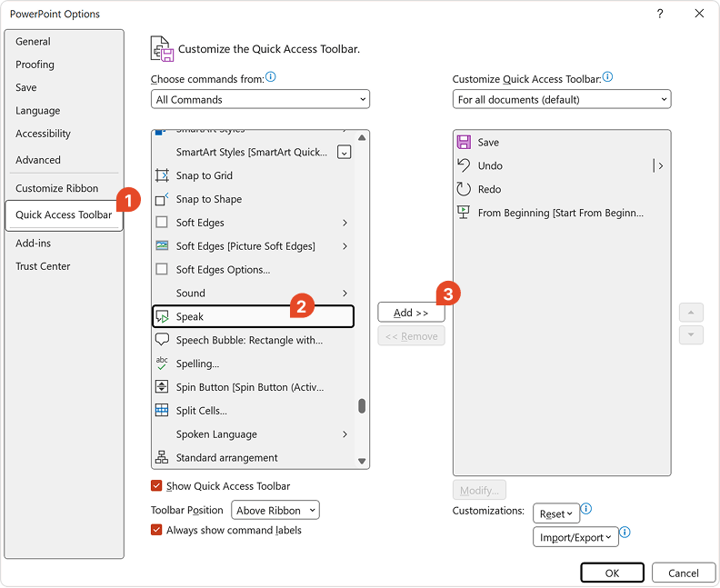Click the << Remove button
Image resolution: width=720 pixels, height=588 pixels.
click(411, 336)
